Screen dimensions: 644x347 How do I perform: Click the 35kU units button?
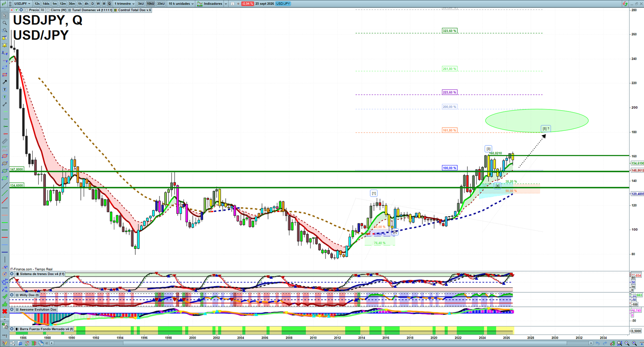[161, 4]
